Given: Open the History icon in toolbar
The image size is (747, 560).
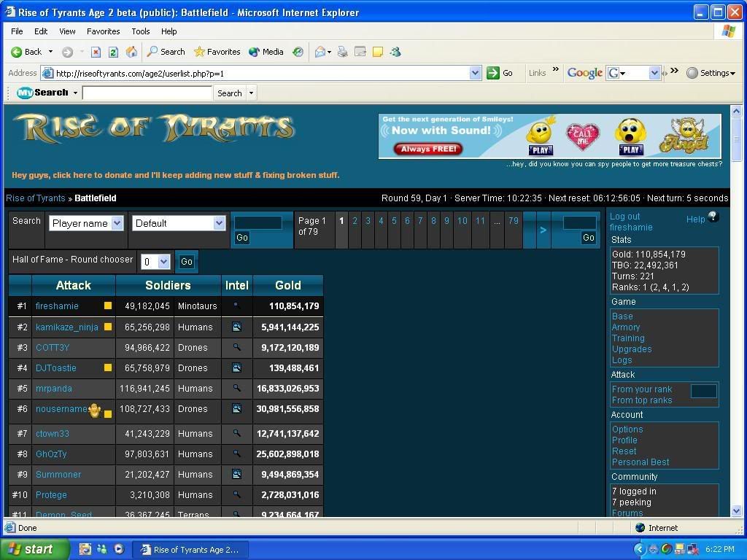Looking at the screenshot, I should click(x=298, y=52).
